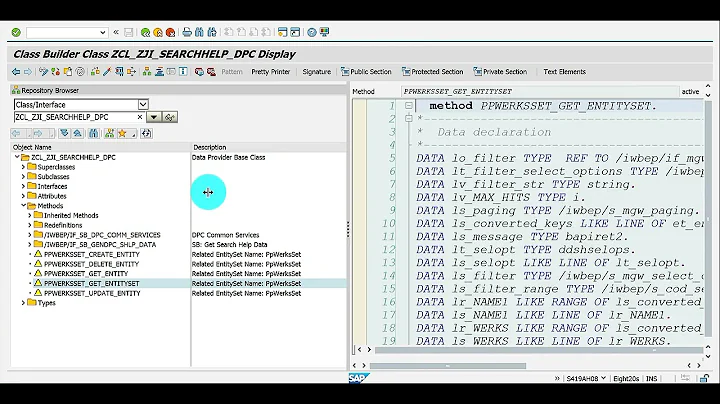Expand the Superclasses tree node
720x404 pixels.
coord(23,167)
